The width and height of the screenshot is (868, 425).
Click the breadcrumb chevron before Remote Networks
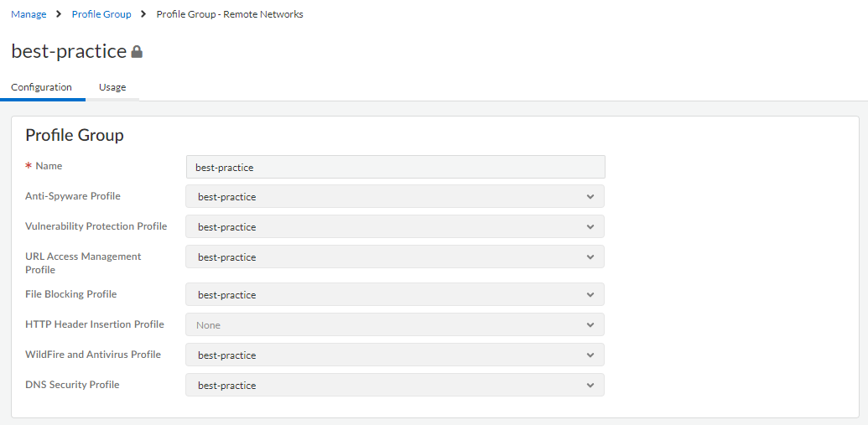[x=144, y=14]
